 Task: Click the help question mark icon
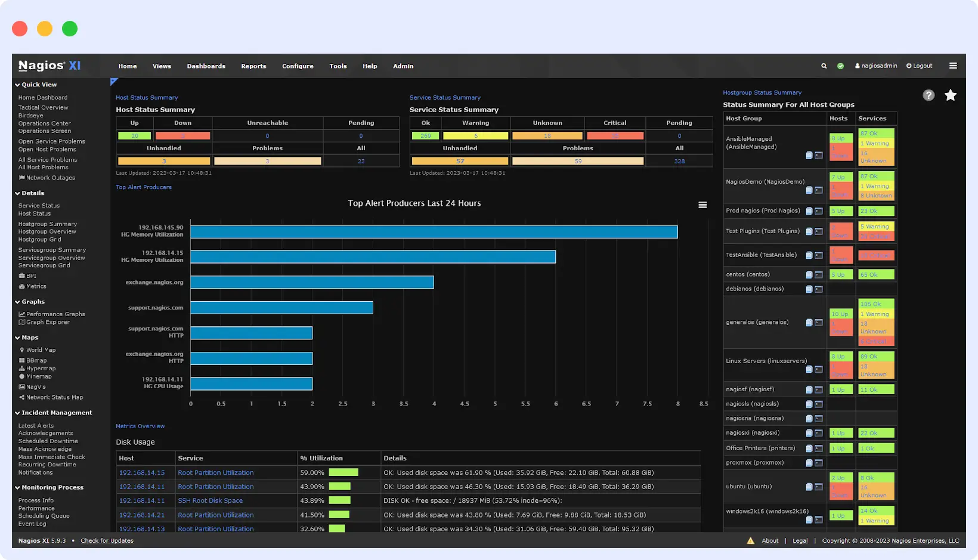coord(929,95)
